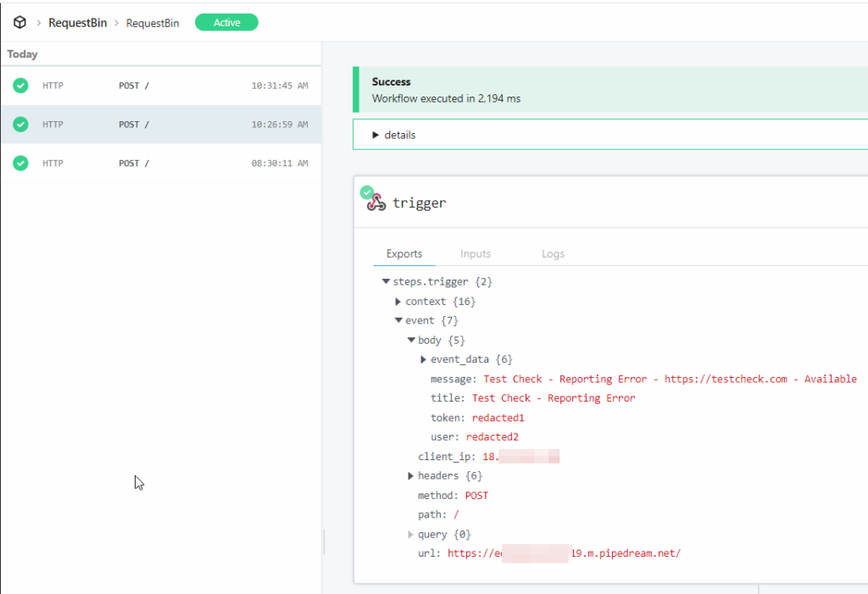Click green check icon of 10:31:45 AM request
The height and width of the screenshot is (594, 868).
[20, 86]
